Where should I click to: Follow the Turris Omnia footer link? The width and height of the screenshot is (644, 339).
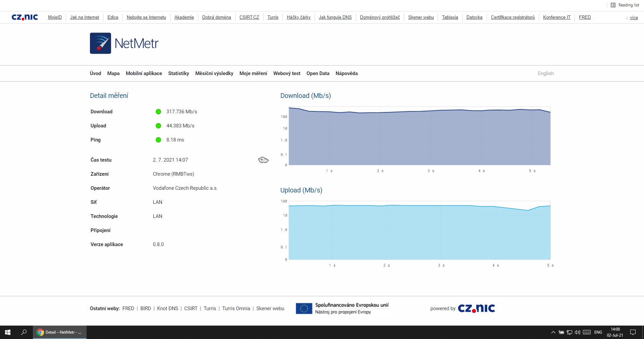tap(236, 308)
